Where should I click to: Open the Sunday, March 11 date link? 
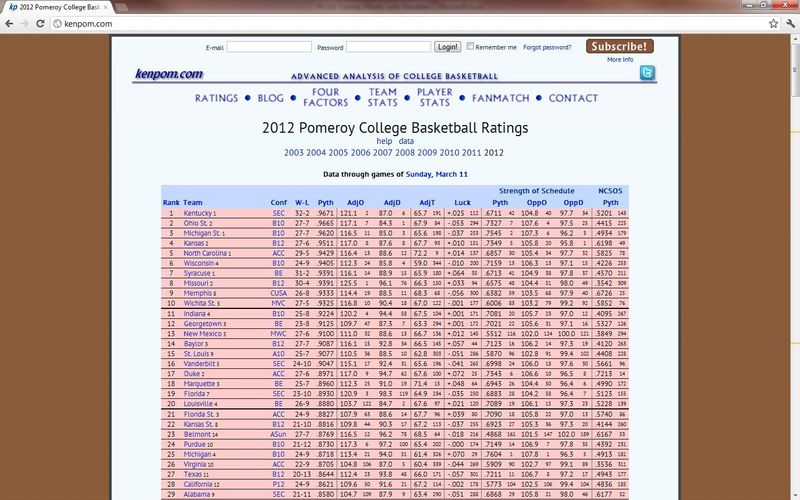coord(436,174)
